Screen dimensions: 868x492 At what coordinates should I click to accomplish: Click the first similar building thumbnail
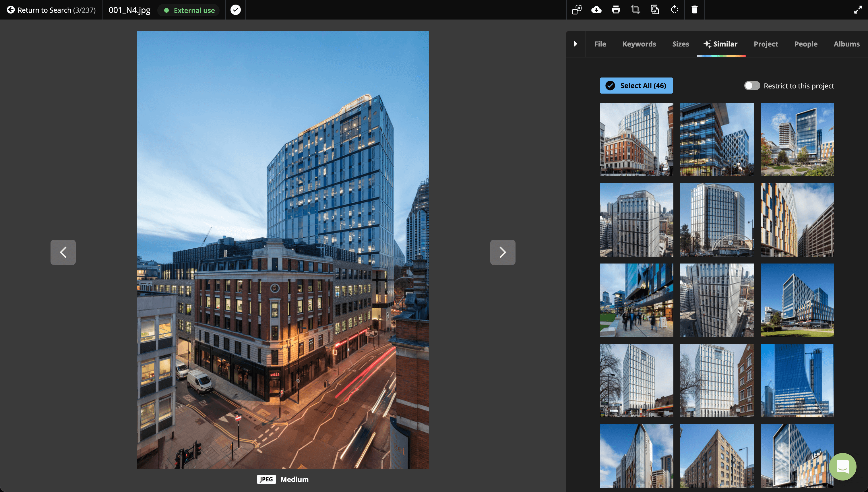click(x=637, y=139)
